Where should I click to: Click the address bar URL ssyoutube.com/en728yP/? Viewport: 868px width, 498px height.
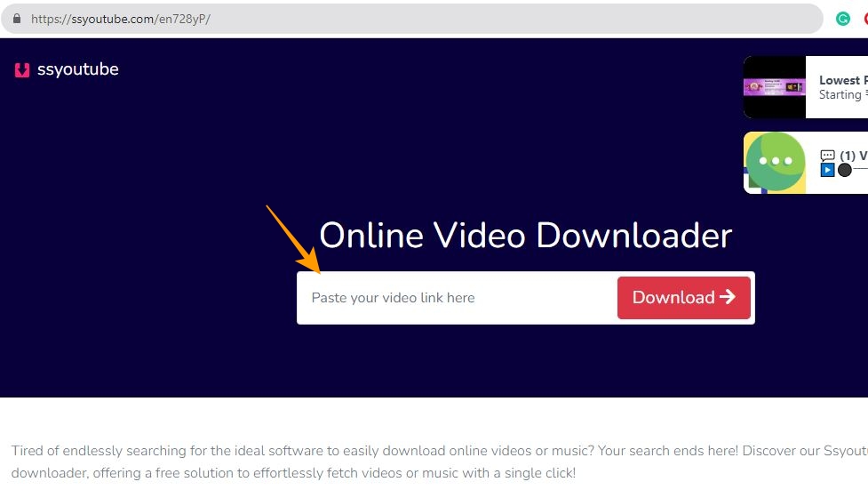[x=121, y=19]
